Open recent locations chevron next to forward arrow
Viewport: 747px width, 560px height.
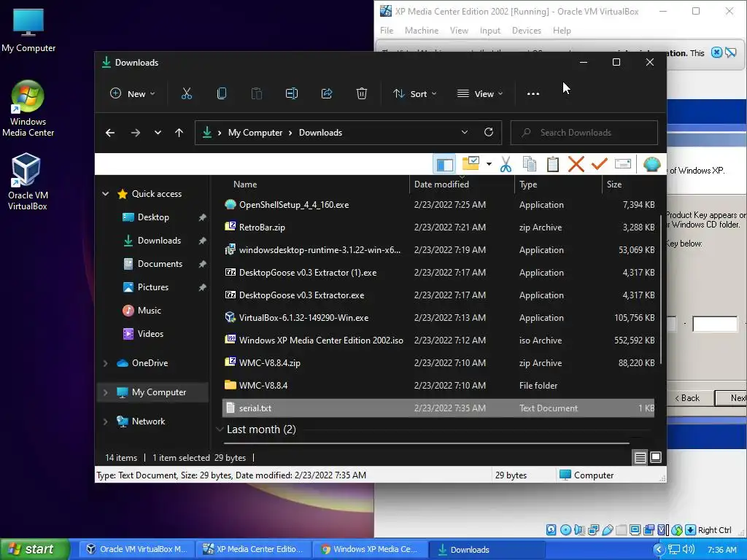[158, 133]
